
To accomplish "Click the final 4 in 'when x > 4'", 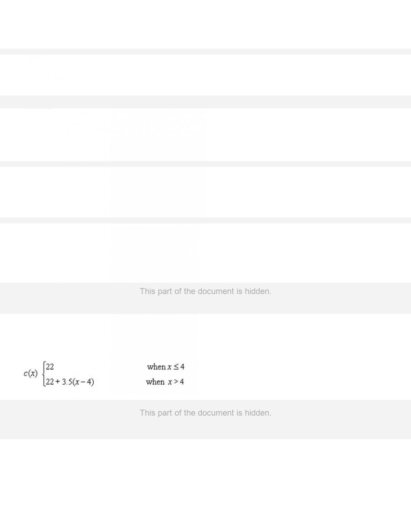I will (182, 382).
